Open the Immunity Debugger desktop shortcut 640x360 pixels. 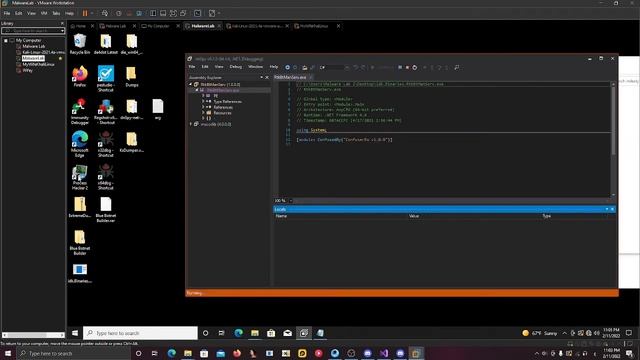(80, 111)
